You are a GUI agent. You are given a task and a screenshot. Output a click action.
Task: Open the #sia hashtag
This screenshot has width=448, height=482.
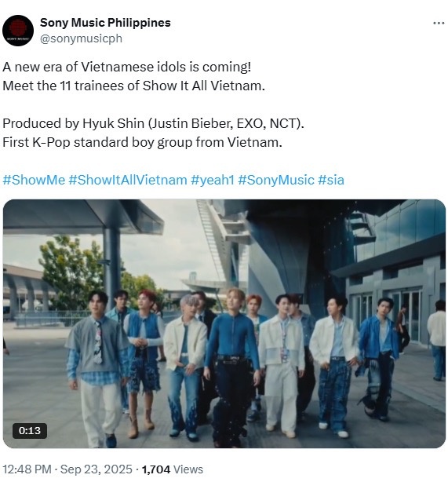(x=331, y=180)
